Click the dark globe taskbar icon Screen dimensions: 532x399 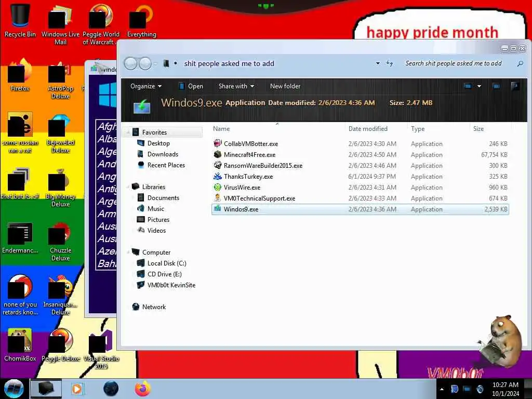coord(111,389)
